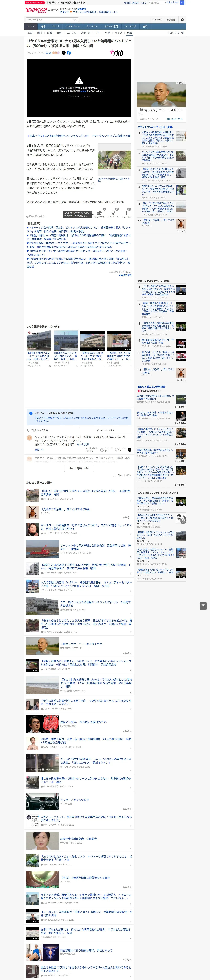Toggle コメント非表示 checkbox

point(115,475)
